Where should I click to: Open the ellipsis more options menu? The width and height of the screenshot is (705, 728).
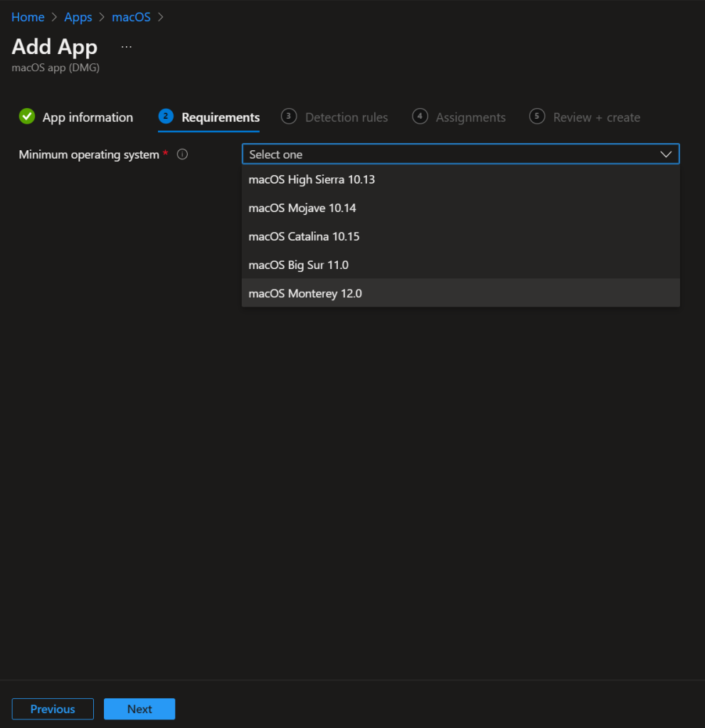pos(126,47)
